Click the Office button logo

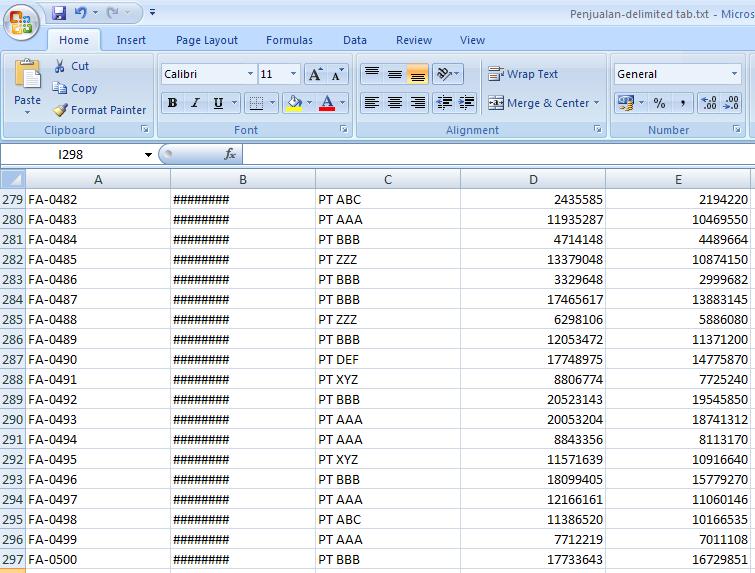tap(21, 23)
